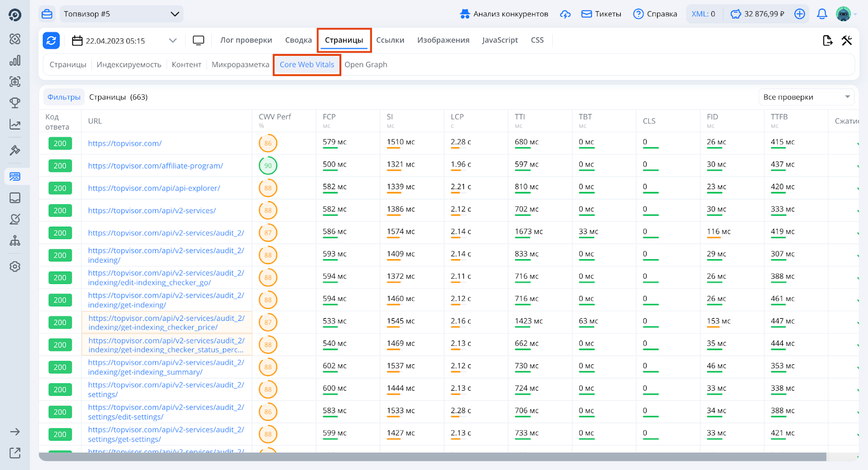The height and width of the screenshot is (470, 868).
Task: Switch to the Ссылки tab
Action: tap(390, 40)
